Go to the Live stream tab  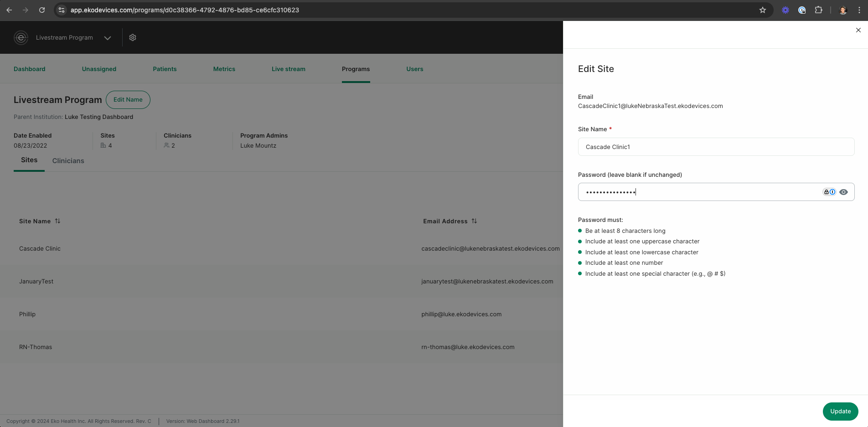click(x=289, y=69)
